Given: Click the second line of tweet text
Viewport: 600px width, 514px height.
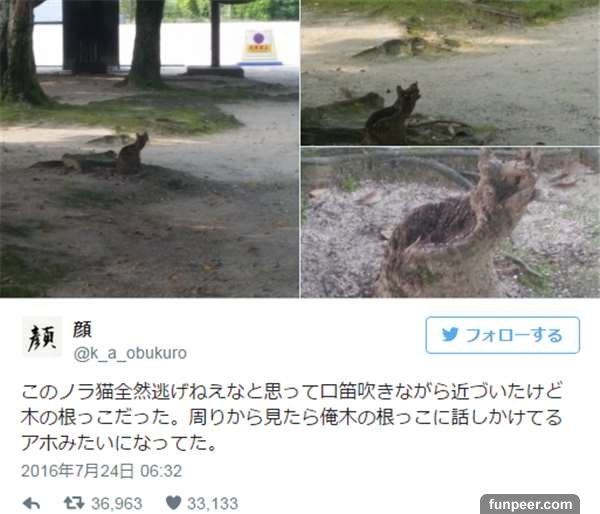Looking at the screenshot, I should click(x=292, y=417).
